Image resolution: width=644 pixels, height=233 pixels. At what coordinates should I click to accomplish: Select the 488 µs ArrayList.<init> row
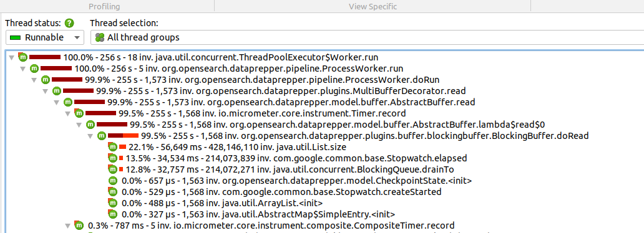point(223,202)
